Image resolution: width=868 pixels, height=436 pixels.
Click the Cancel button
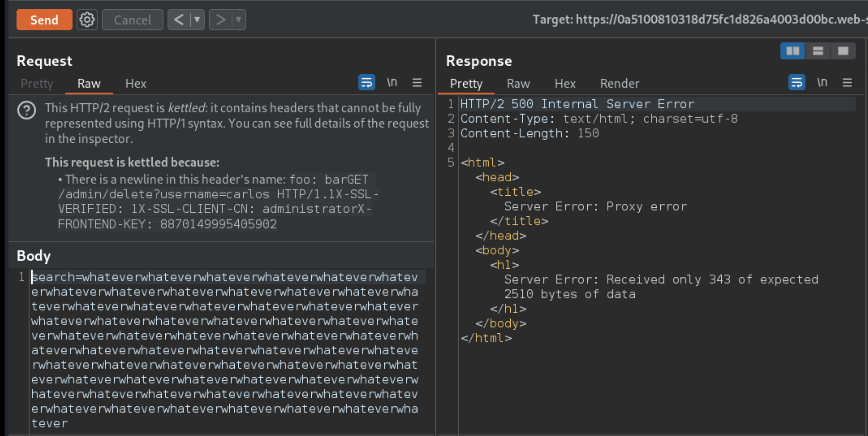[x=132, y=20]
